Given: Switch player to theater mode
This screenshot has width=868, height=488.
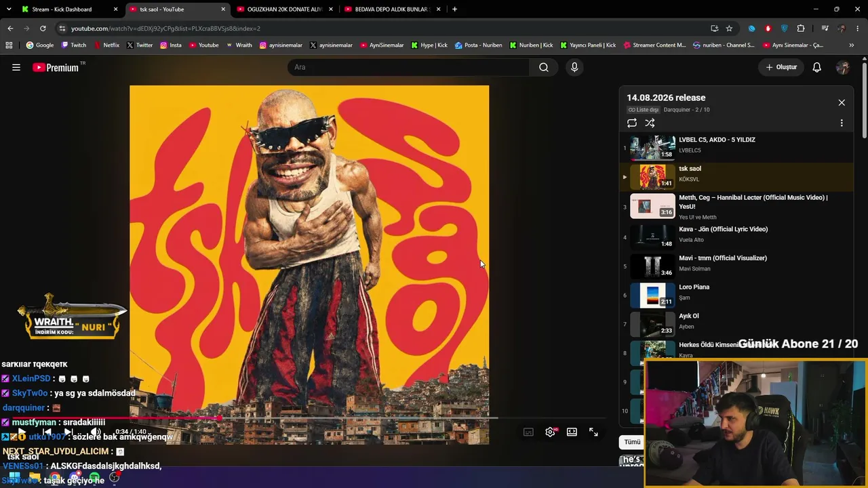Looking at the screenshot, I should pos(572,432).
